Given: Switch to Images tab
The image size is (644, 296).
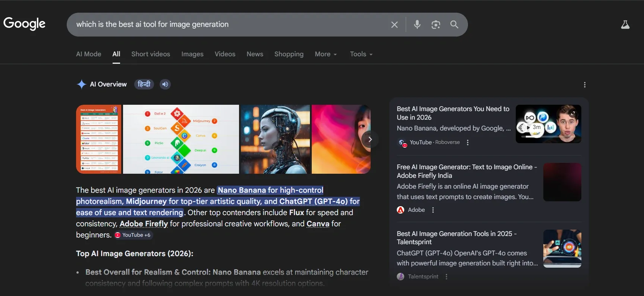Looking at the screenshot, I should coord(192,54).
